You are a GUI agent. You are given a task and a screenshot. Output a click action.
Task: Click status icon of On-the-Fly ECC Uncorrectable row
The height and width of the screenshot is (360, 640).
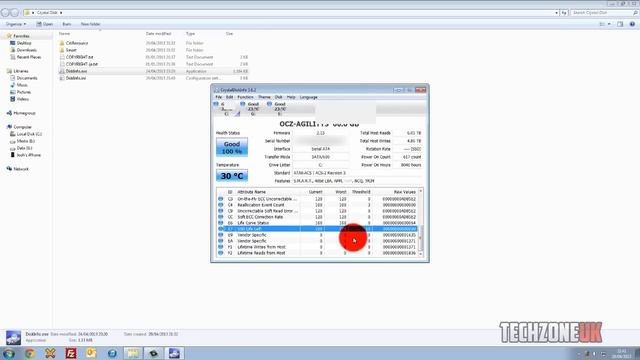[x=221, y=199]
